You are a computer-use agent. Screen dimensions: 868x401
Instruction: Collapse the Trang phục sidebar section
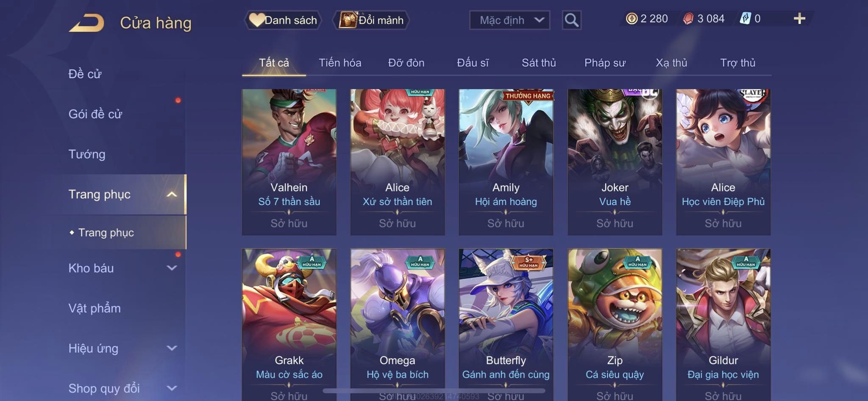[x=172, y=195]
